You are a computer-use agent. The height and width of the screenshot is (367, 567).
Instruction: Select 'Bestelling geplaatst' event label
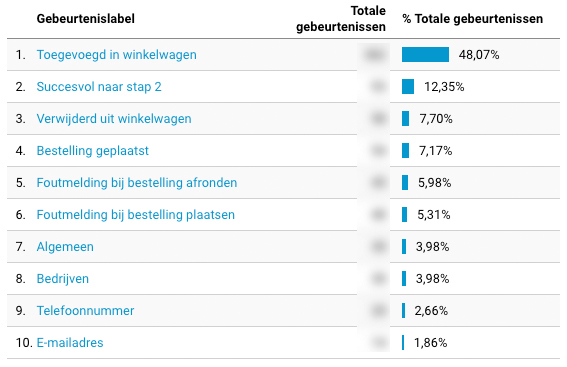click(93, 151)
